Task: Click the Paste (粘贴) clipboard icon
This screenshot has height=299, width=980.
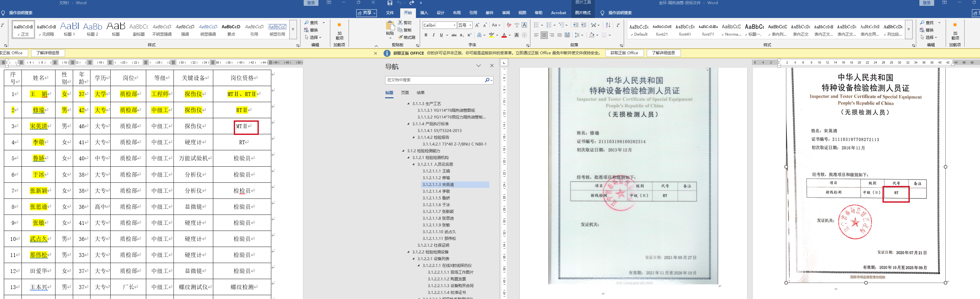Action: click(x=390, y=27)
